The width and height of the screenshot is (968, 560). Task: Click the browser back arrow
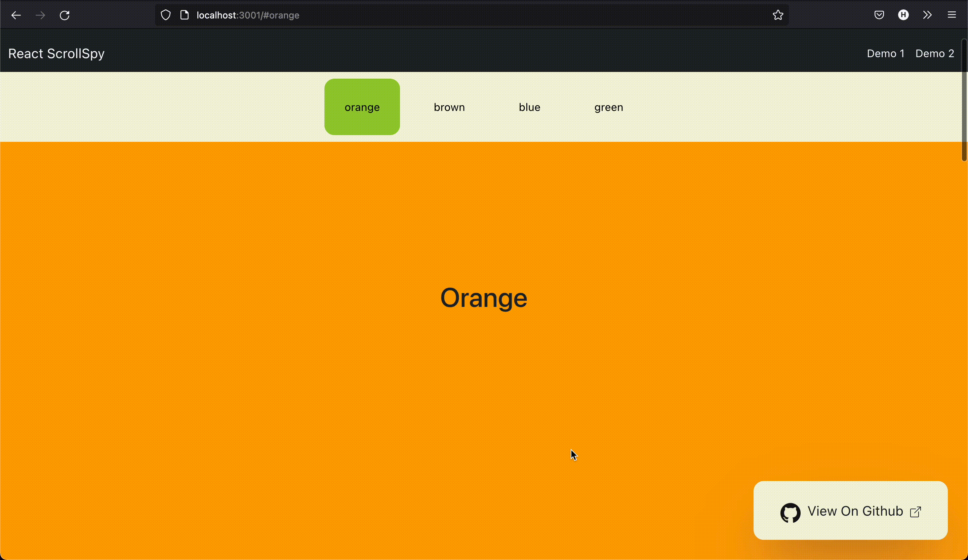[x=16, y=15]
